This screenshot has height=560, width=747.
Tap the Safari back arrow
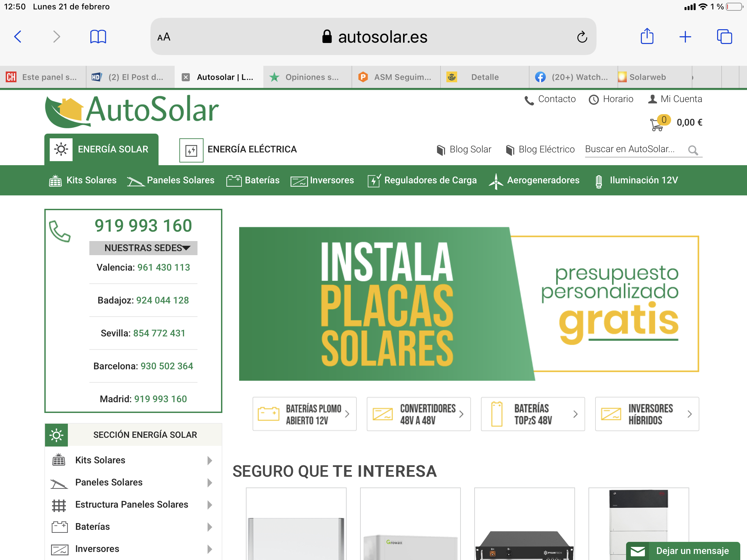tap(18, 37)
